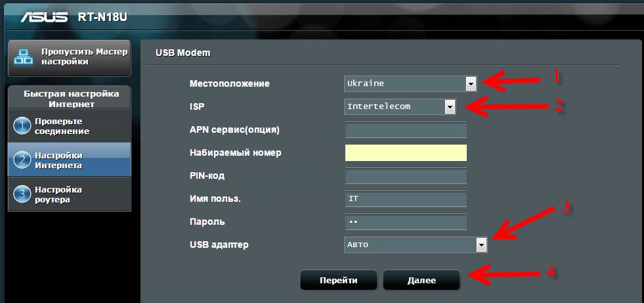Screen dimensions: 644x303
Task: Click the RT-N18U model name
Action: 102,17
